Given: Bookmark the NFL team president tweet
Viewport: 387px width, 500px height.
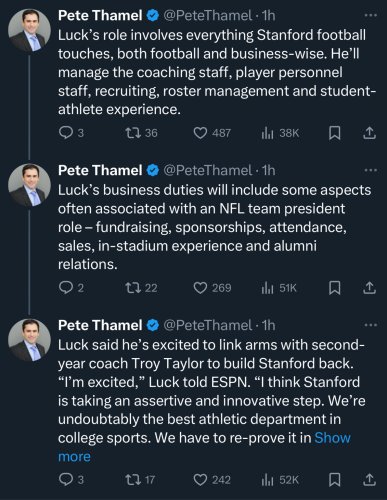Looking at the screenshot, I should (335, 288).
